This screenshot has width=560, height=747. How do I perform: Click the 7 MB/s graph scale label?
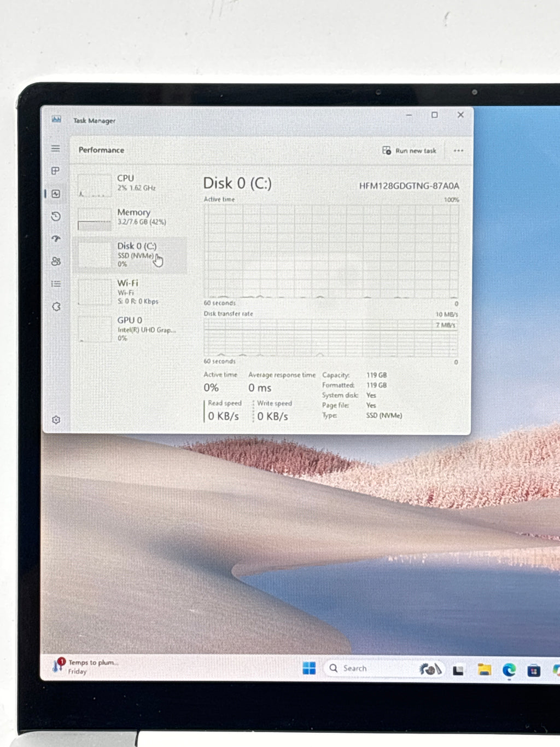point(446,325)
